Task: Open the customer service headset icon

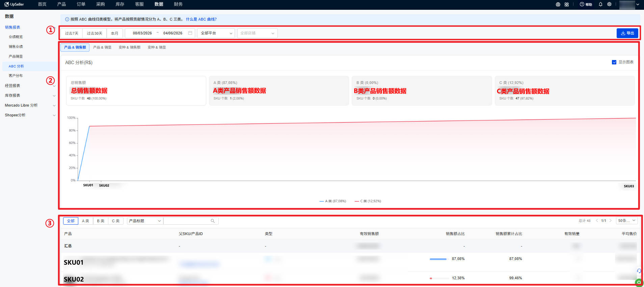Action: 639,271
